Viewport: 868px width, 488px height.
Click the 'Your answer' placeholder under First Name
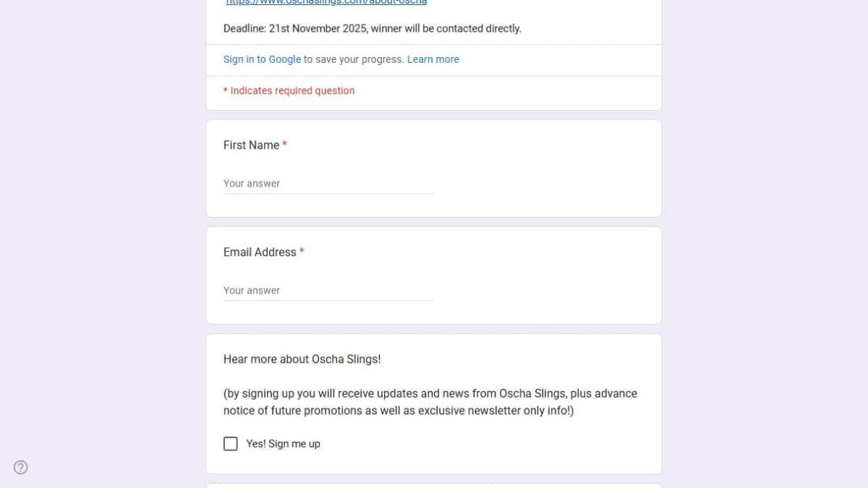[x=252, y=184]
